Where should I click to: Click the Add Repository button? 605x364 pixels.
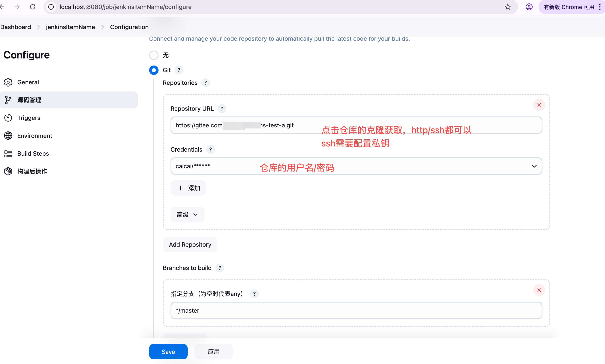click(x=190, y=245)
